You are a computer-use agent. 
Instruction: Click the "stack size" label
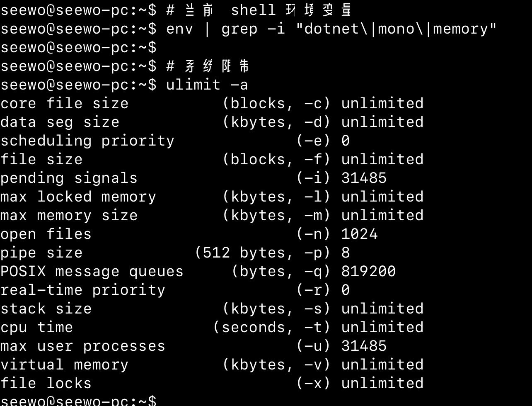tap(46, 309)
